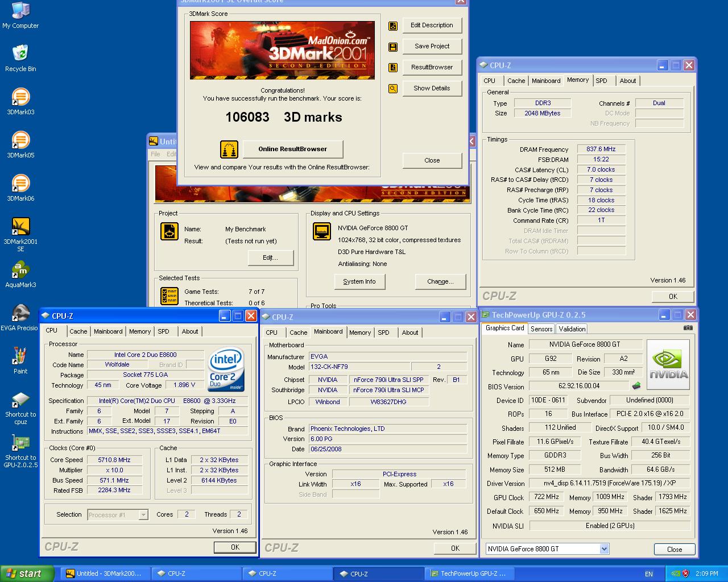Screen dimensions: 728x582
Task: Click Save Project button
Action: [x=432, y=47]
